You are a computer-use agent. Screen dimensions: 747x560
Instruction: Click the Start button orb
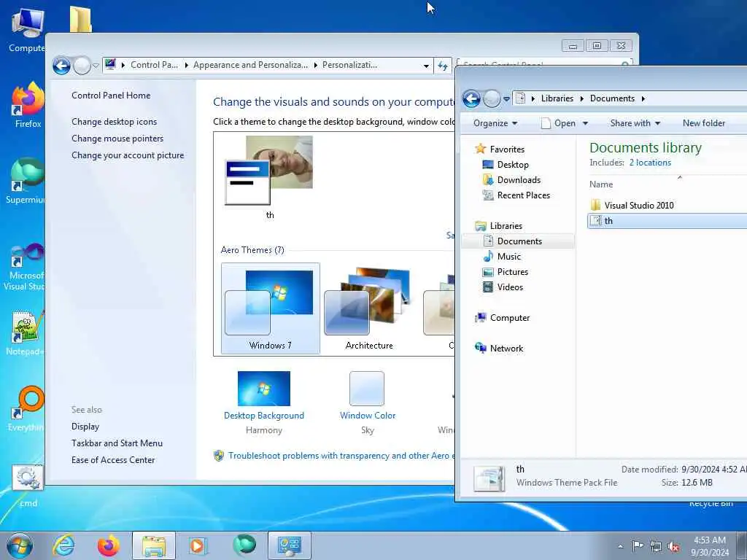[20, 545]
